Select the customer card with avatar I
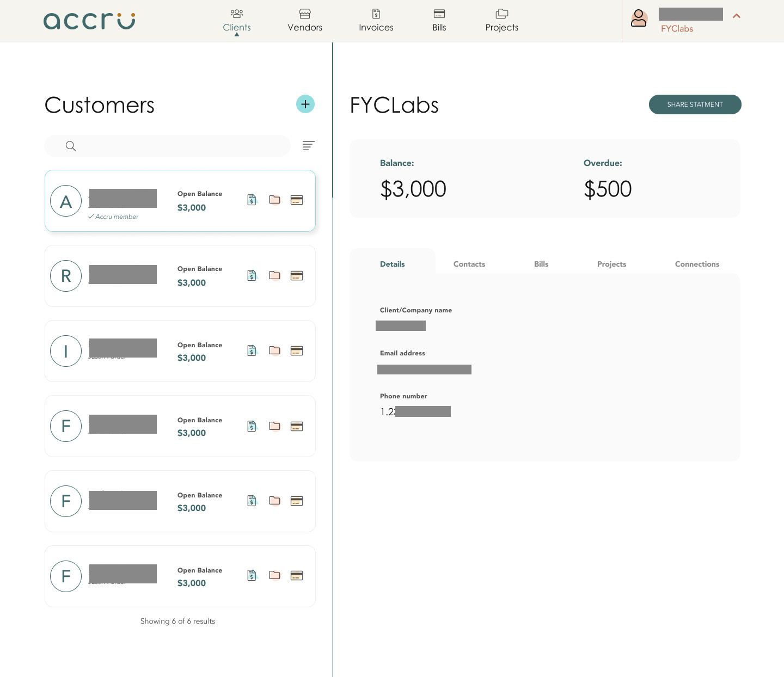Viewport: 784px width, 677px height. click(x=180, y=351)
